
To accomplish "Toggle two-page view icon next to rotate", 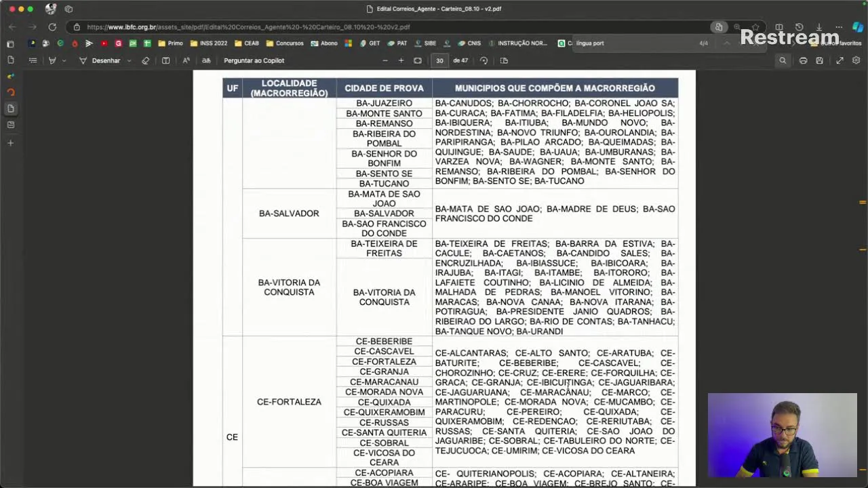I will pyautogui.click(x=504, y=60).
